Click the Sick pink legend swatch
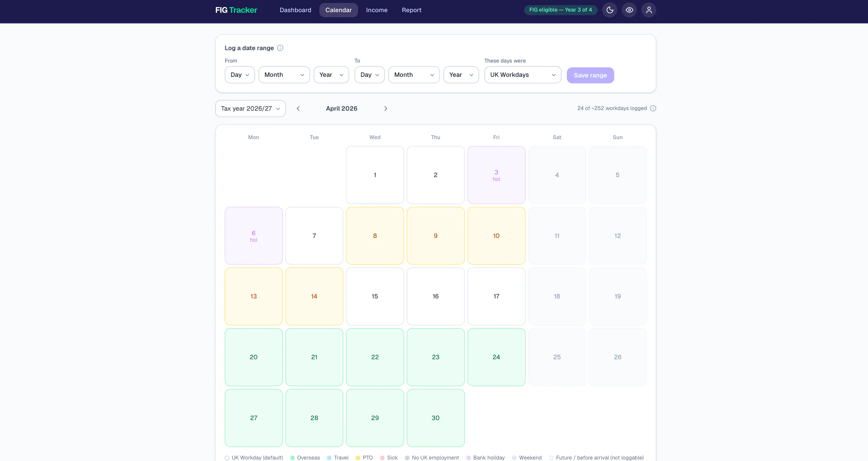The height and width of the screenshot is (461, 868). 382,458
